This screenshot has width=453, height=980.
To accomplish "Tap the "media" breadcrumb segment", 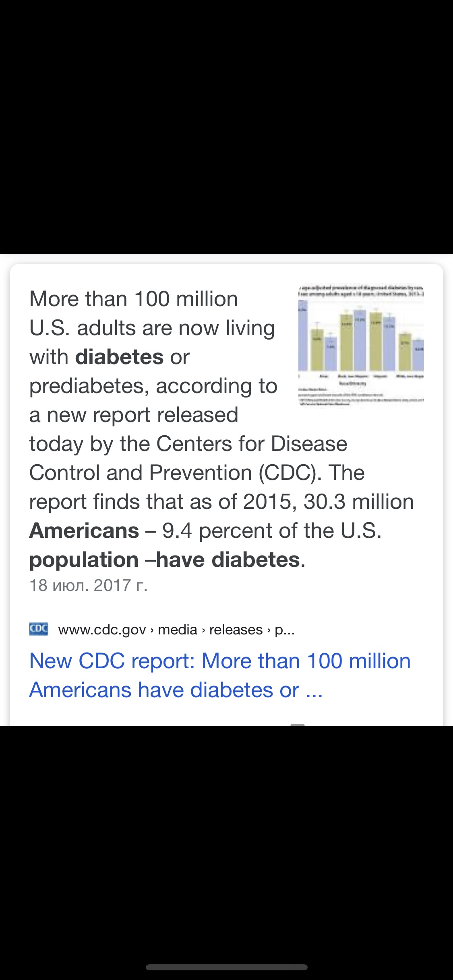I will point(177,630).
